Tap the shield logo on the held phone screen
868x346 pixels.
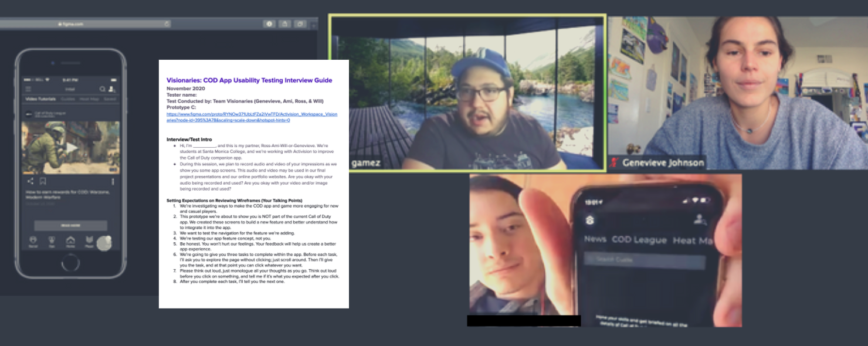pos(590,220)
